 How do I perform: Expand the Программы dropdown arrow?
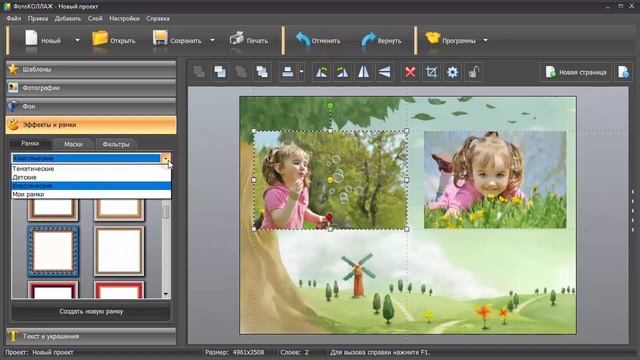pyautogui.click(x=485, y=40)
